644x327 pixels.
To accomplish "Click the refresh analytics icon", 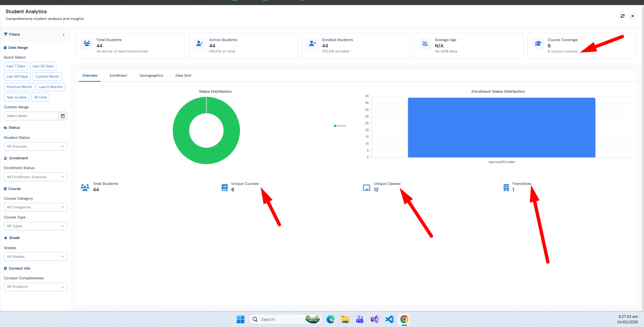I will point(623,16).
